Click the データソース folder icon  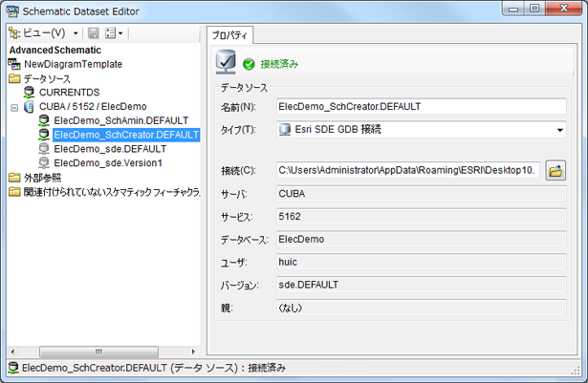tap(14, 78)
